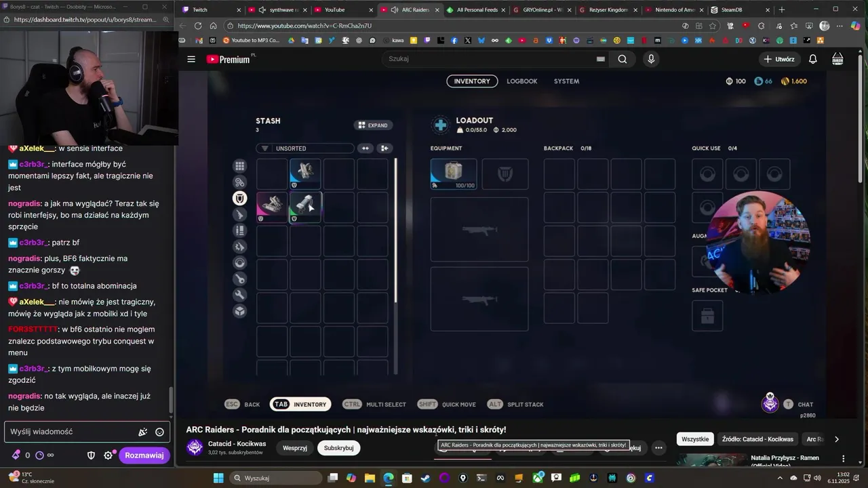Open options for Natalia Przybysz video
The height and width of the screenshot is (488, 868).
pyautogui.click(x=843, y=459)
